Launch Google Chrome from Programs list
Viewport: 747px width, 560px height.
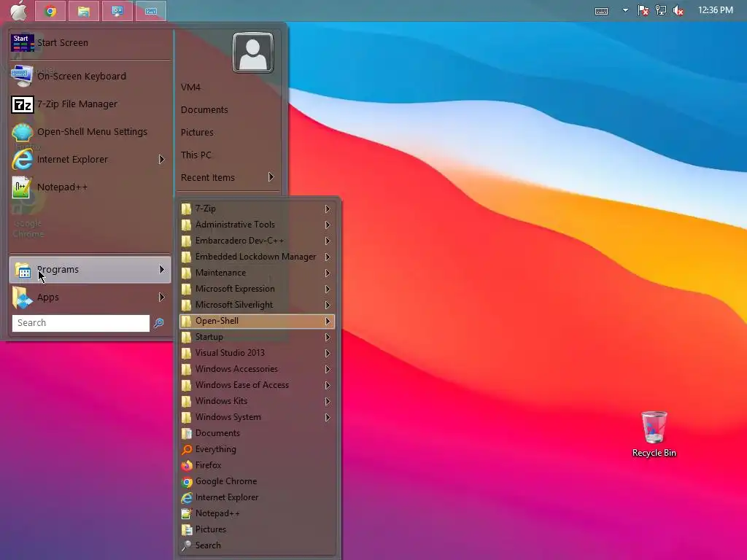[x=258, y=481]
